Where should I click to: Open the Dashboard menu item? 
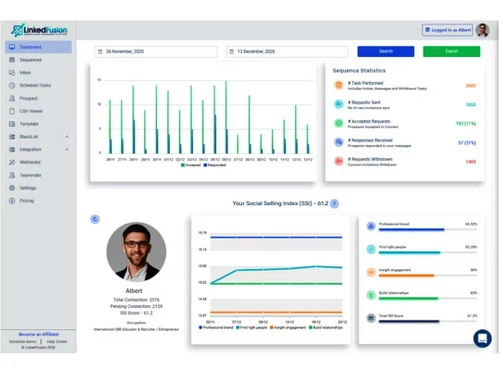[x=38, y=47]
